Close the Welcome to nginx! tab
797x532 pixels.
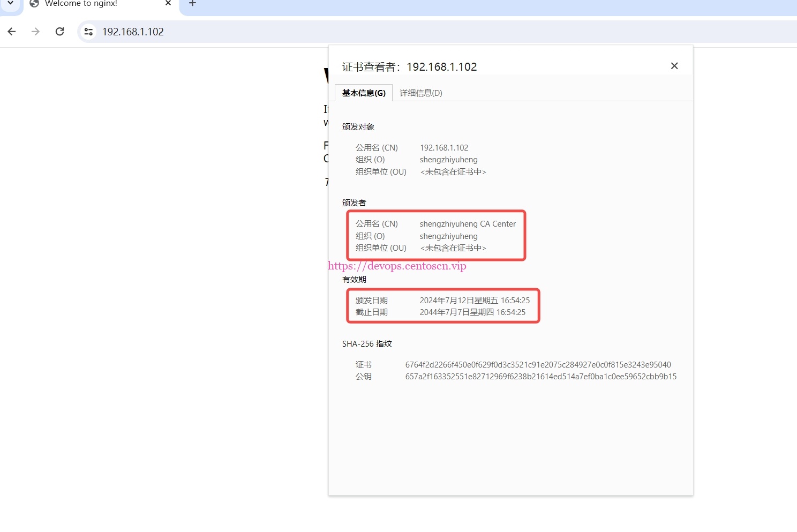pos(168,4)
